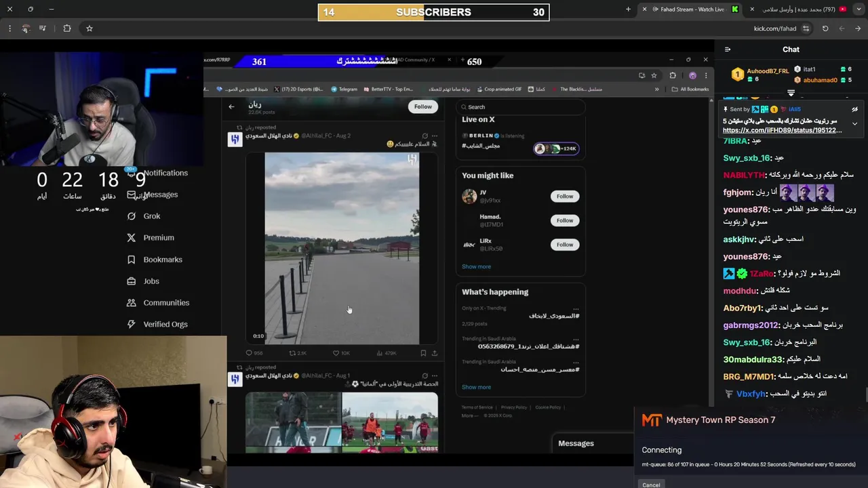868x488 pixels.
Task: Open a new browser tab plus button
Action: point(628,9)
